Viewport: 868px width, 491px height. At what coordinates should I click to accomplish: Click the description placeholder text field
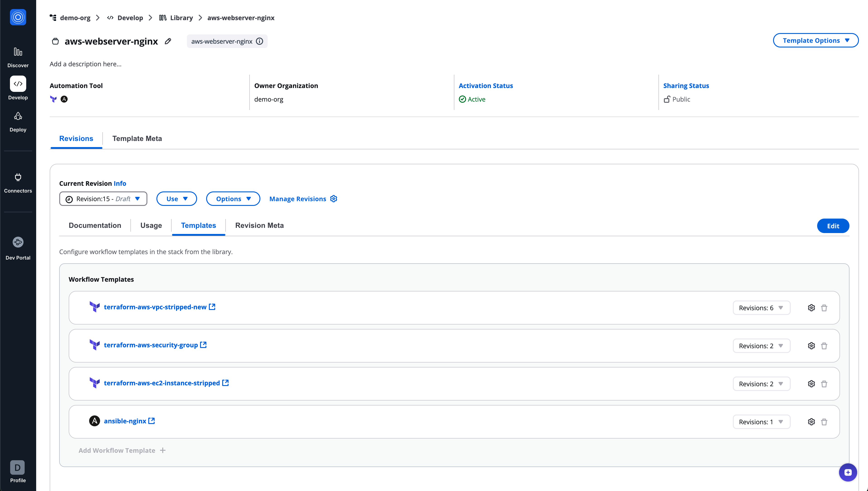coord(86,64)
